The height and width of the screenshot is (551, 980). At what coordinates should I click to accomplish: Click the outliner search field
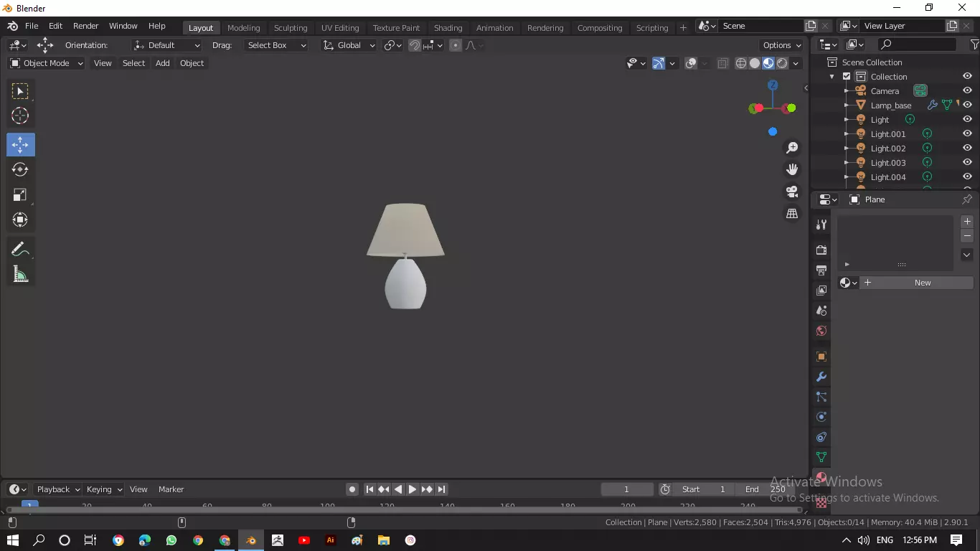[917, 44]
